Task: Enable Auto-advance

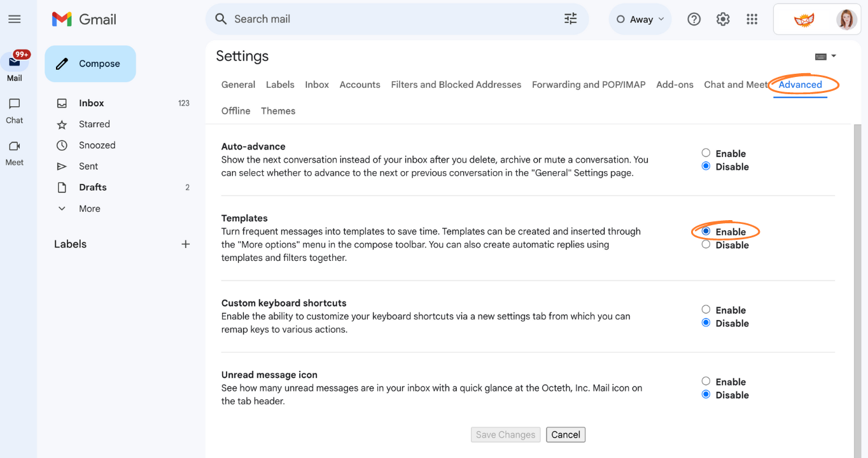Action: 706,153
